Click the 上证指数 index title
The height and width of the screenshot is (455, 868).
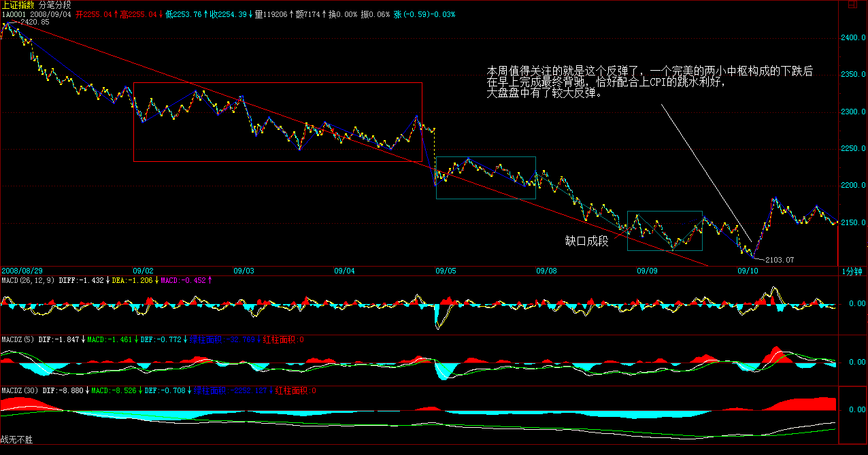point(19,5)
